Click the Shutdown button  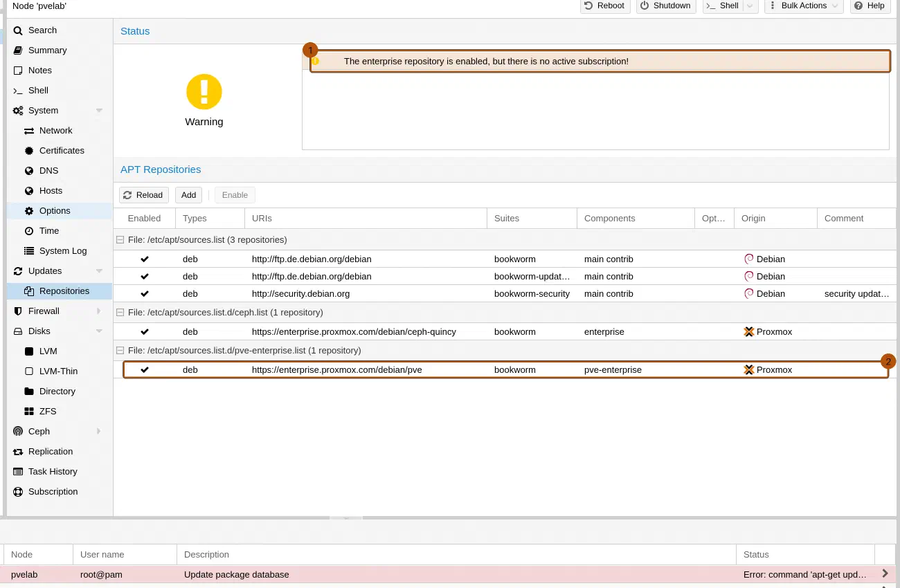(667, 6)
